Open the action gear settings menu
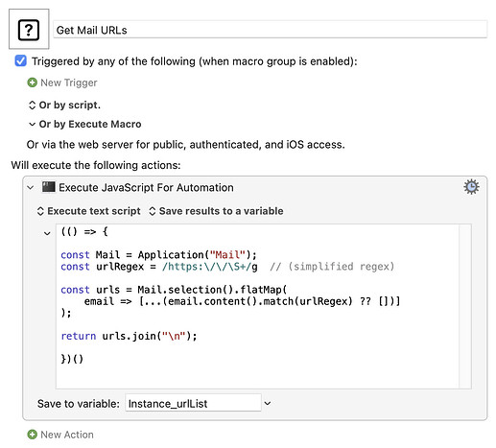Screen dimensions: 496x448 click(471, 187)
